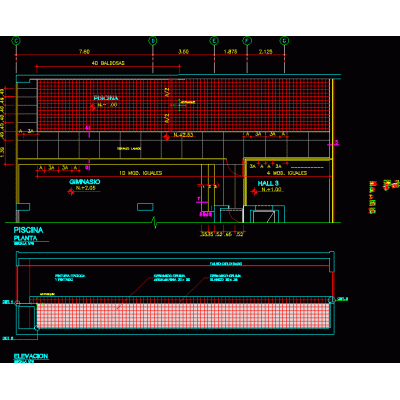The width and height of the screenshot is (400, 400).
Task: Select the red tiled hatch in elevation
Action: 183,316
